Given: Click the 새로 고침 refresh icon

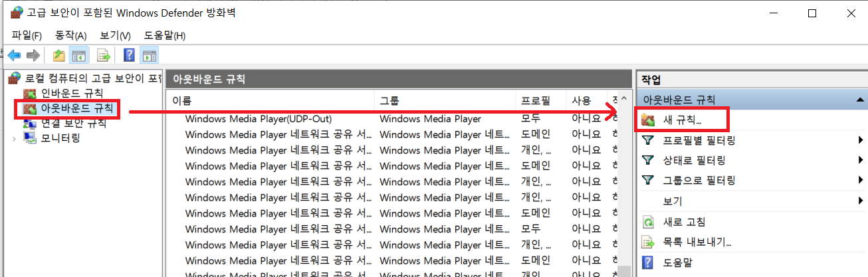Looking at the screenshot, I should click(x=649, y=222).
